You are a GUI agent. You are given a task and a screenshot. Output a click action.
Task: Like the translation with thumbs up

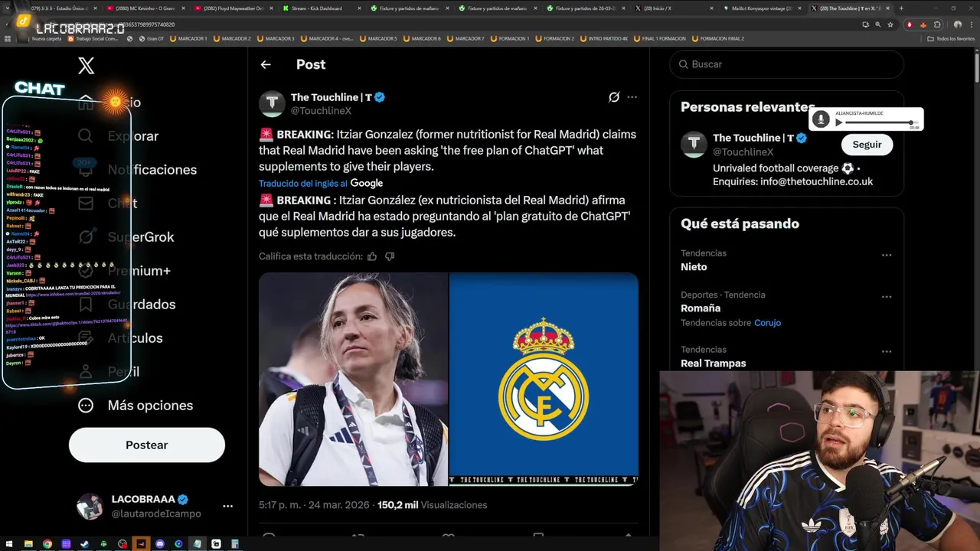coord(372,256)
